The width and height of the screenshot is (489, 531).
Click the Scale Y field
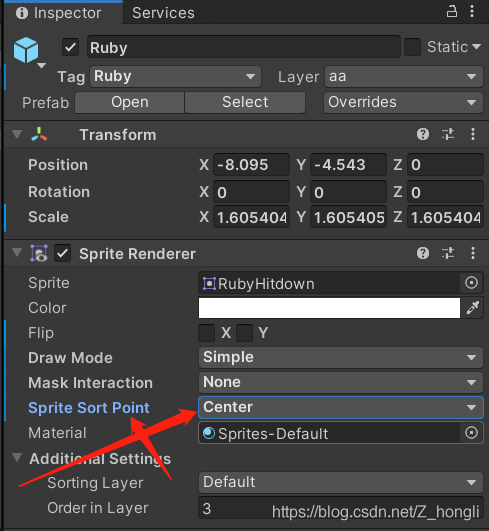pos(348,217)
